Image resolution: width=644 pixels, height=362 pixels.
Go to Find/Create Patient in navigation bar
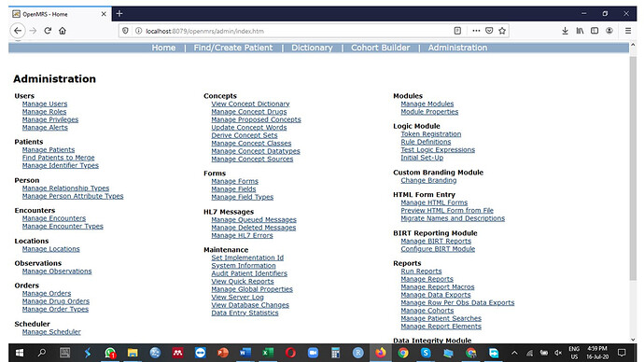[233, 48]
